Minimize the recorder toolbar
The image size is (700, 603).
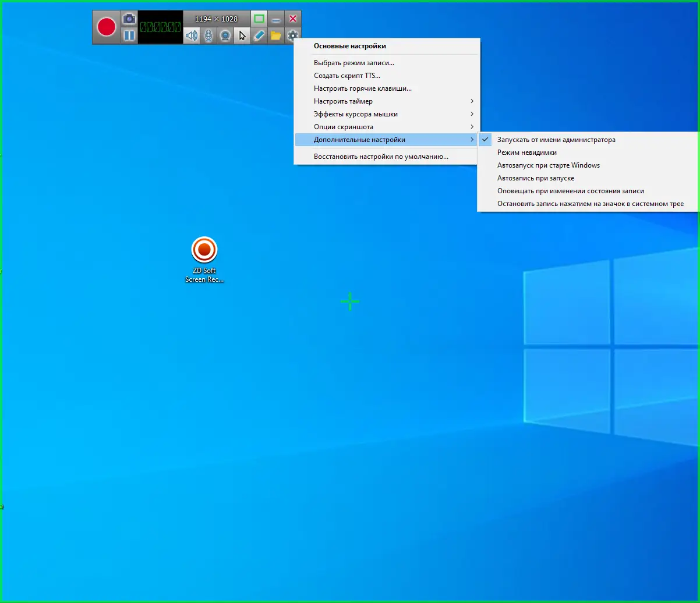276,19
